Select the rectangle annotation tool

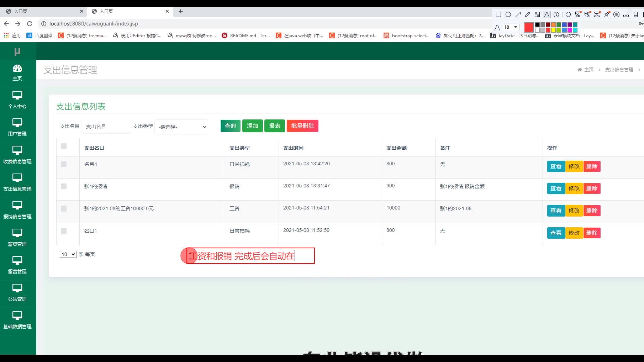pos(498,15)
